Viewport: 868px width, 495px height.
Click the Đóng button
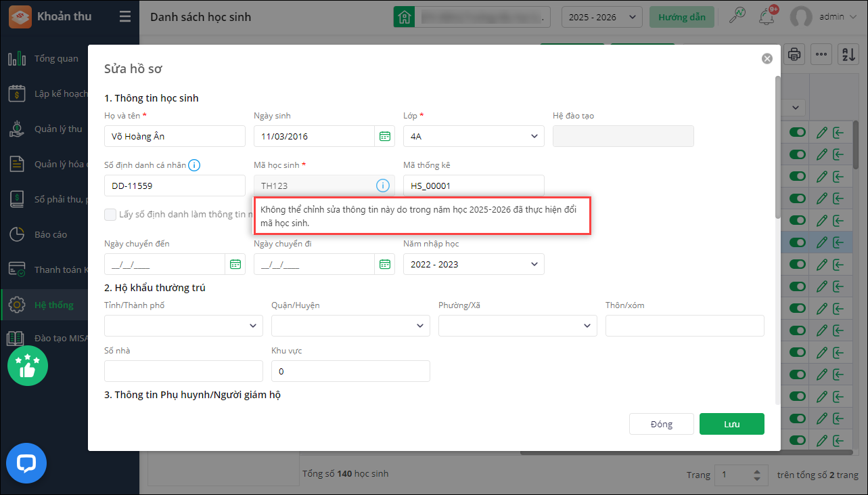pos(662,424)
